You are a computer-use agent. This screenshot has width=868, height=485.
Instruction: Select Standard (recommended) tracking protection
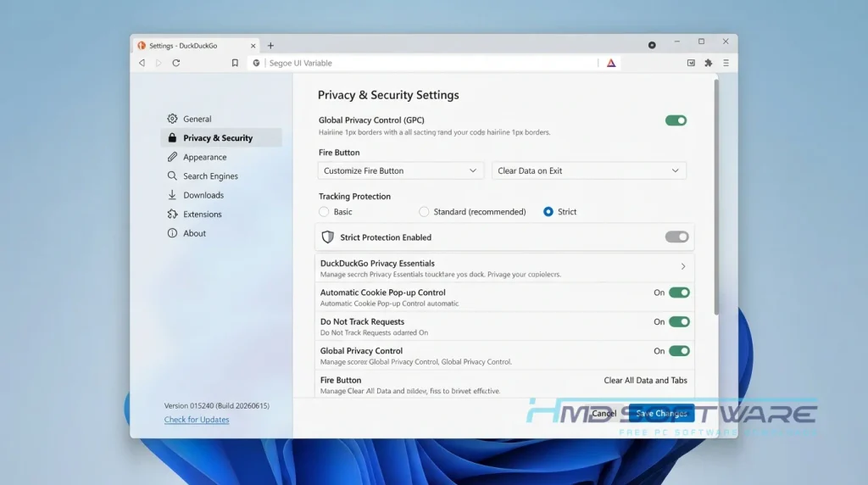(x=424, y=211)
